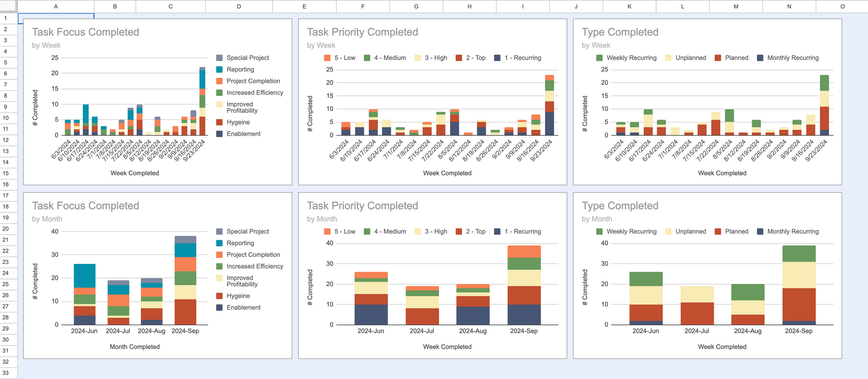Click '# Completed' axis title in weekly Type Completed chart

pos(585,114)
